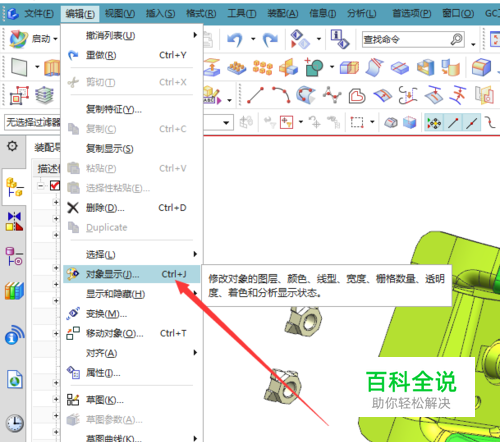
Task: Click the trim body icon
Action: (349, 68)
